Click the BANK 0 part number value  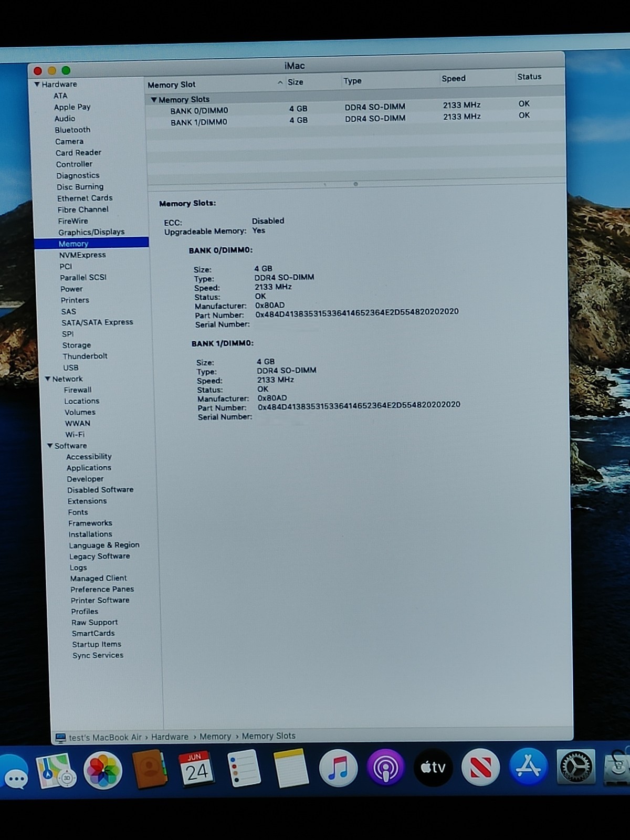tap(357, 313)
